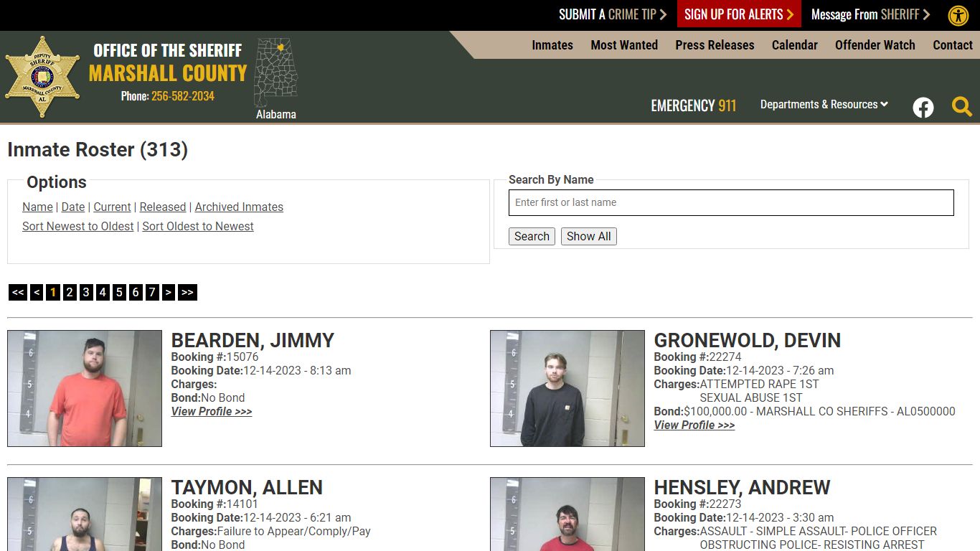
Task: Select Sort Newest to Oldest
Action: [78, 226]
